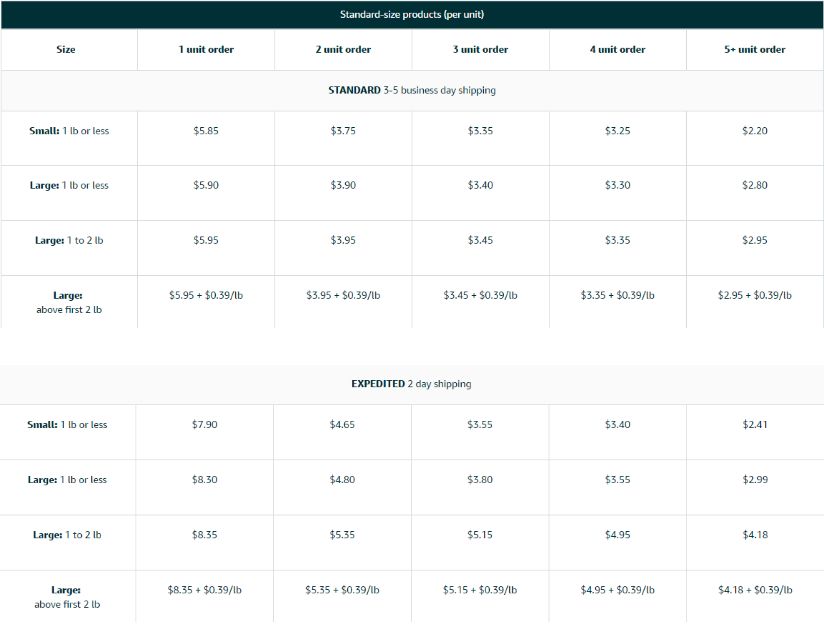Select the '1 unit order' column header
The height and width of the screenshot is (628, 824).
tap(206, 49)
